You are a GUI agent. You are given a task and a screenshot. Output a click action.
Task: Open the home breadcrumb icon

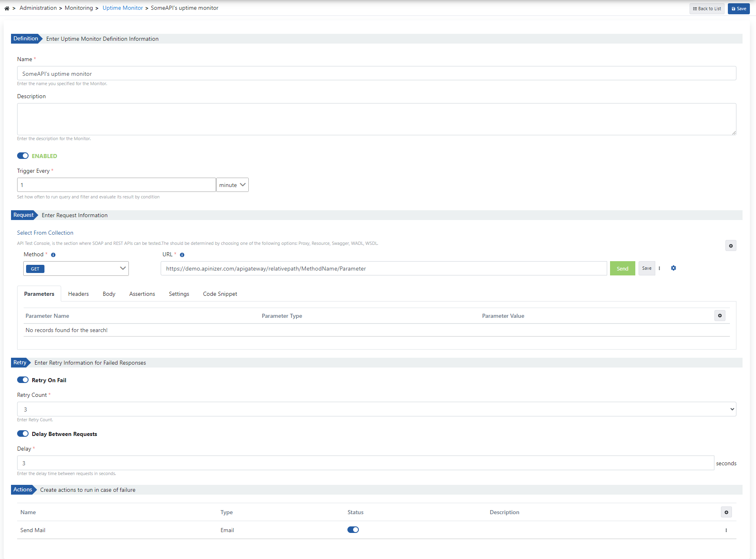click(x=7, y=8)
